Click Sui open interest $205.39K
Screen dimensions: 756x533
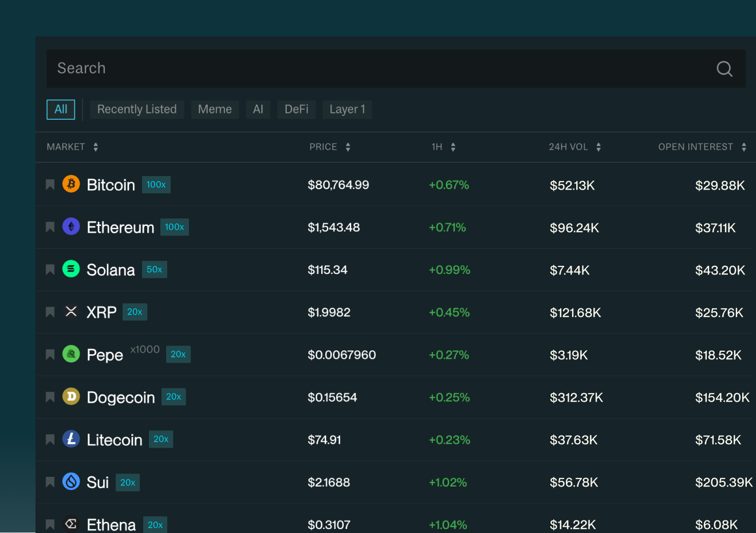pyautogui.click(x=724, y=483)
